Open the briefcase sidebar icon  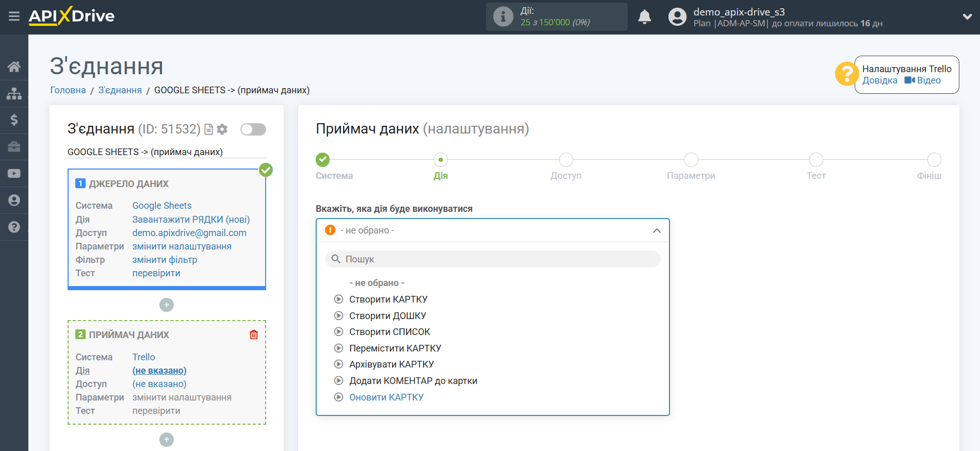point(14,147)
